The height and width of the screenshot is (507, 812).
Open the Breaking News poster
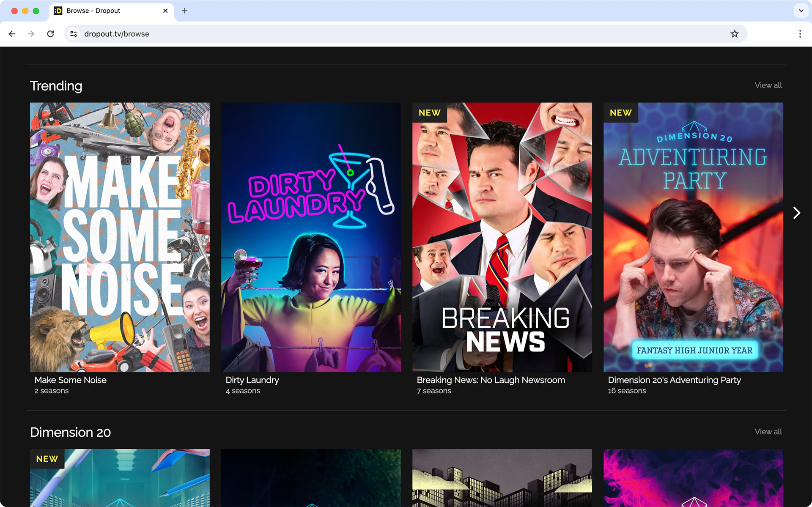click(x=502, y=237)
